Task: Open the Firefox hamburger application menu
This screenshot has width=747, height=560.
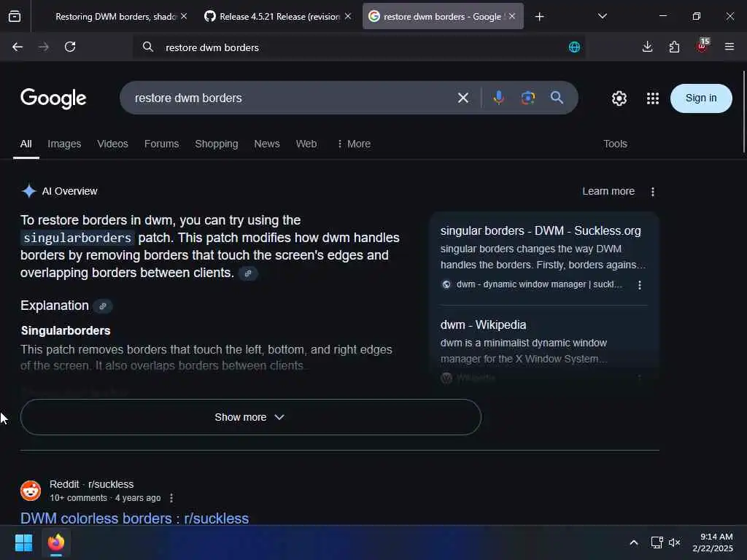Action: (729, 47)
